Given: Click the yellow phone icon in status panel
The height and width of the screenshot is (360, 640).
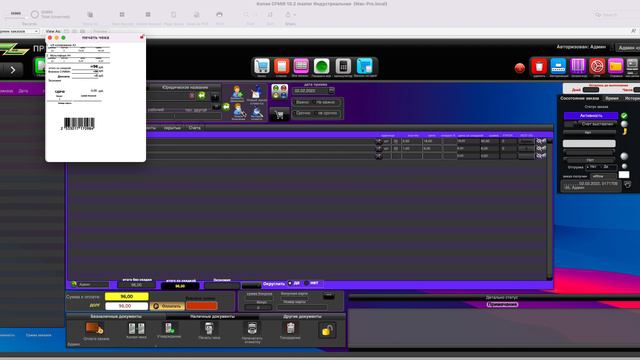Looking at the screenshot, I should (624, 131).
